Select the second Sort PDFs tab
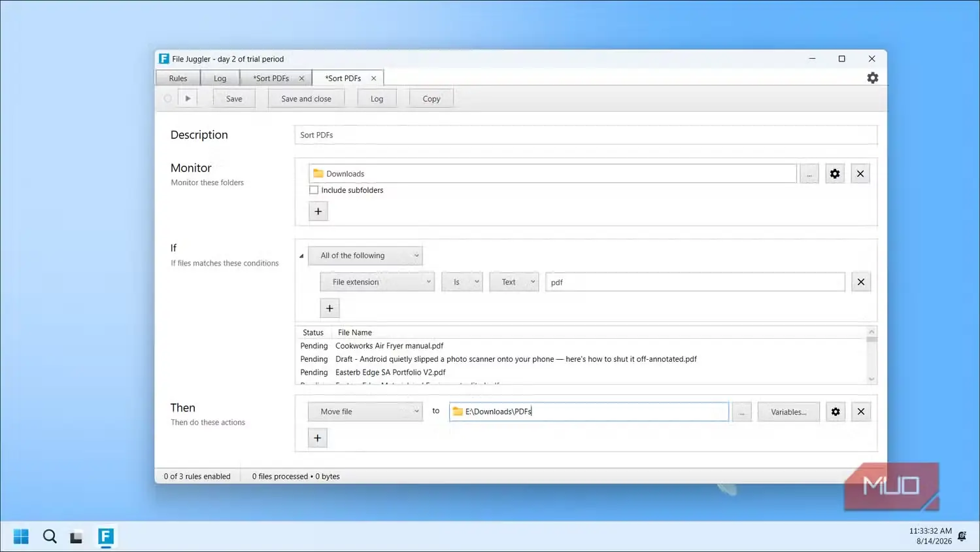 click(343, 78)
